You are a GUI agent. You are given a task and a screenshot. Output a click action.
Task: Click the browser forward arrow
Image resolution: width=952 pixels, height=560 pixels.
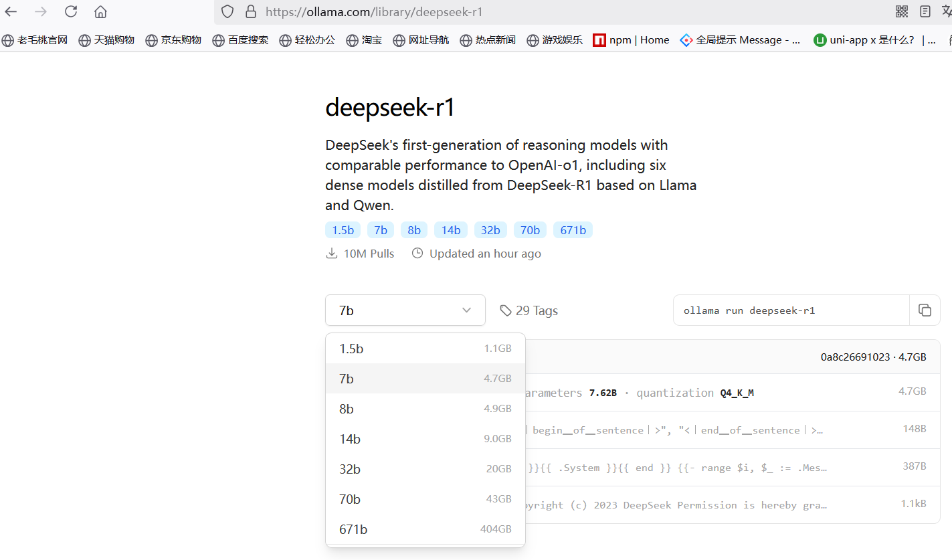41,11
